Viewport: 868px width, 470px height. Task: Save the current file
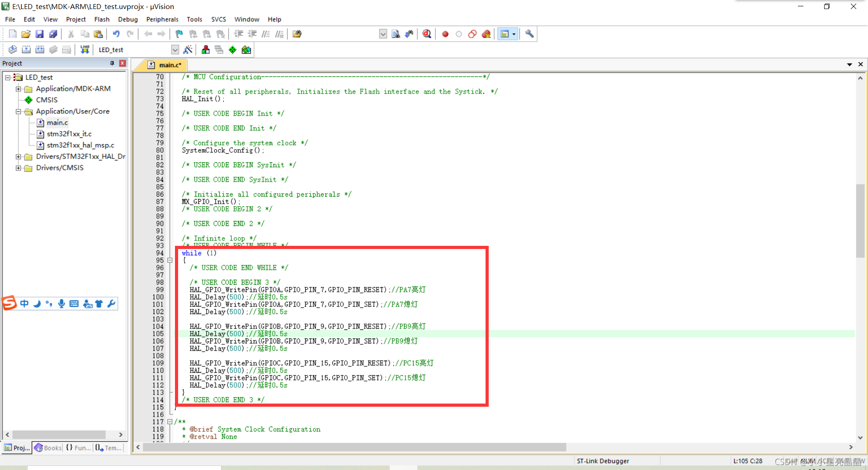pyautogui.click(x=39, y=34)
